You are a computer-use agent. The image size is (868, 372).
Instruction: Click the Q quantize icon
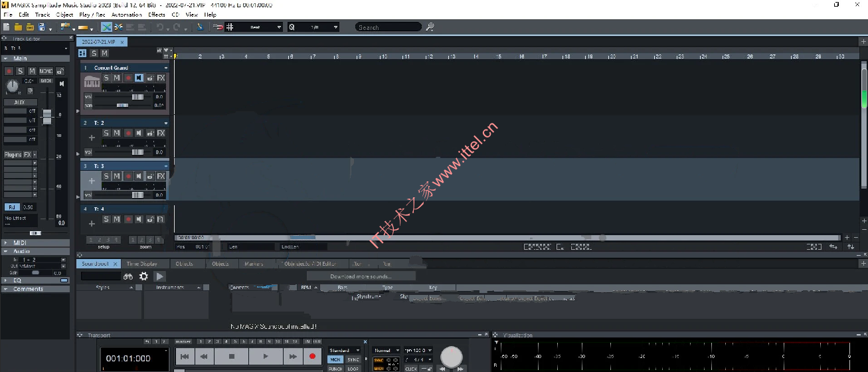point(292,27)
